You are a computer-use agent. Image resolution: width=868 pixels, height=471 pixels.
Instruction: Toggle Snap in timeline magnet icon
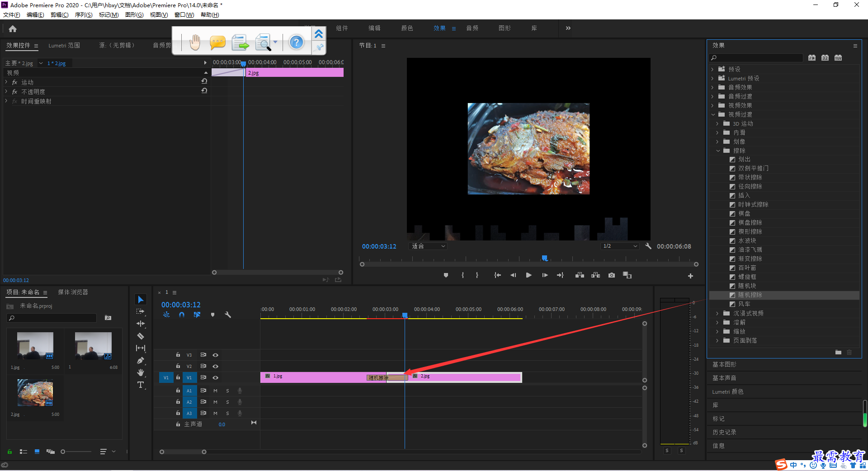182,315
